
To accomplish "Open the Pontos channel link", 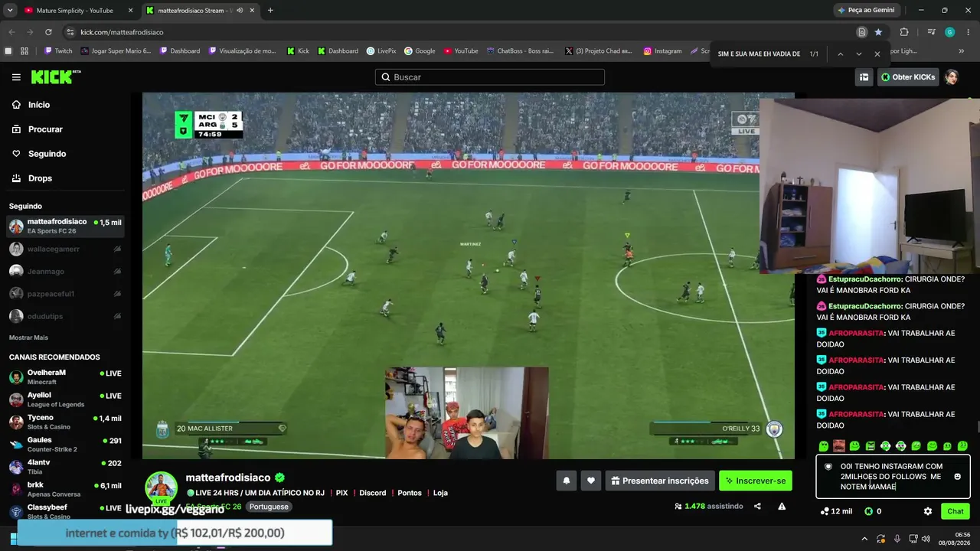I will click(x=410, y=493).
